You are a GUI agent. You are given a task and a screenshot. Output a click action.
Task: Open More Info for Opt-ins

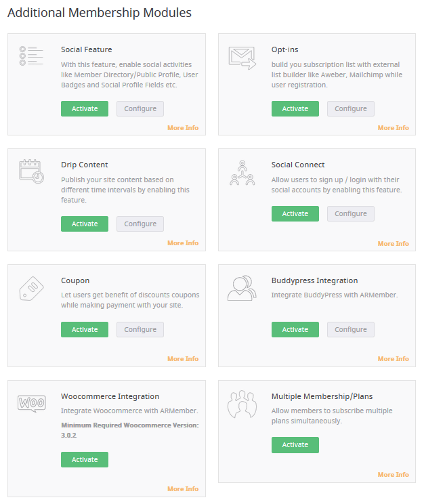pyautogui.click(x=393, y=127)
